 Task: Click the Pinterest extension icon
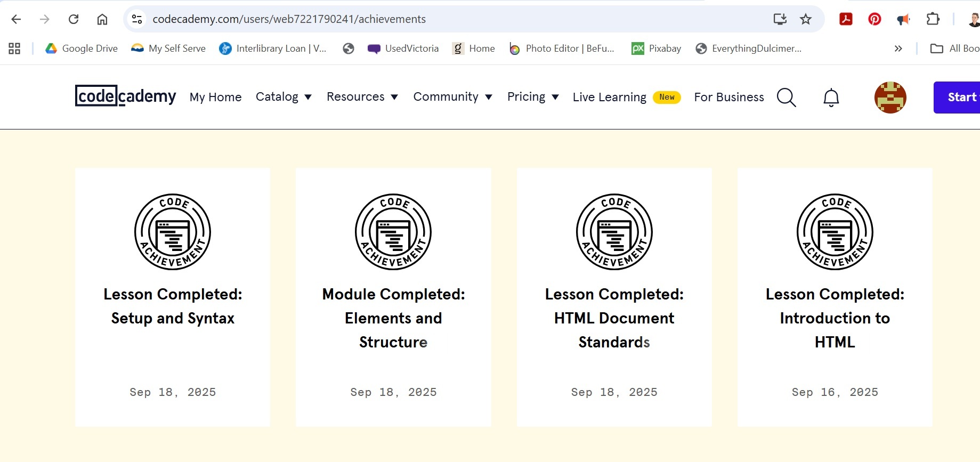(874, 19)
